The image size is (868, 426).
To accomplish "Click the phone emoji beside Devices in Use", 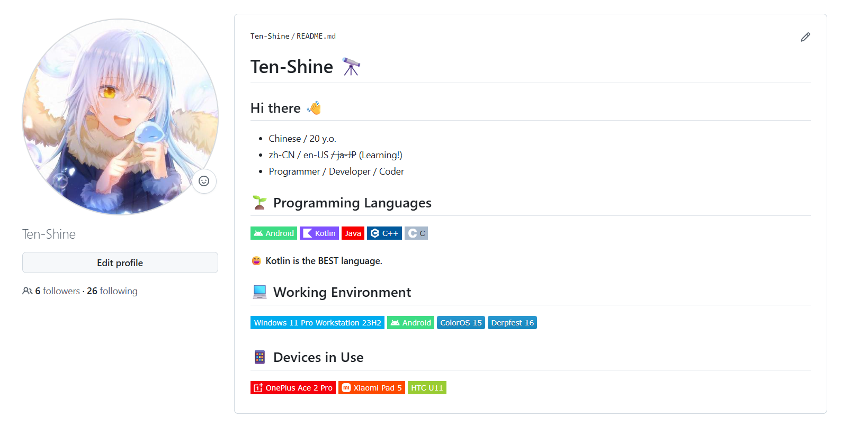I will (259, 357).
